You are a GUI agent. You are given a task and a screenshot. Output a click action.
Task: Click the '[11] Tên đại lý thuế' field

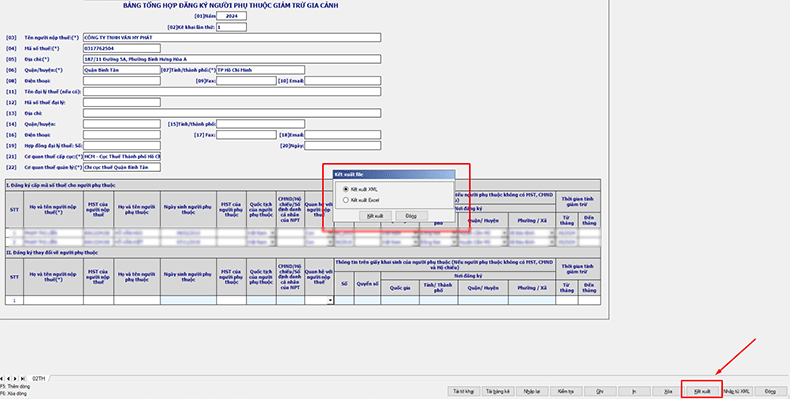(232, 92)
